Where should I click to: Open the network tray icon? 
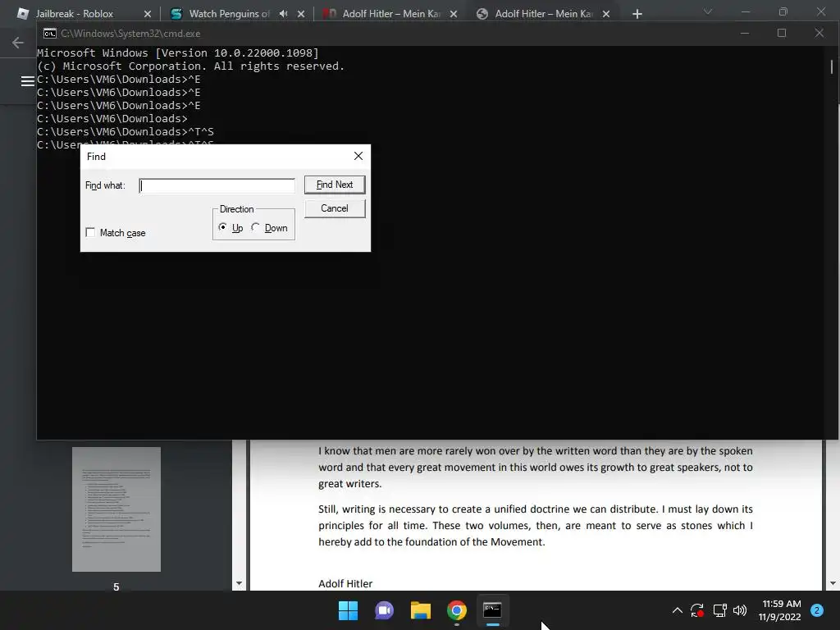(x=719, y=610)
